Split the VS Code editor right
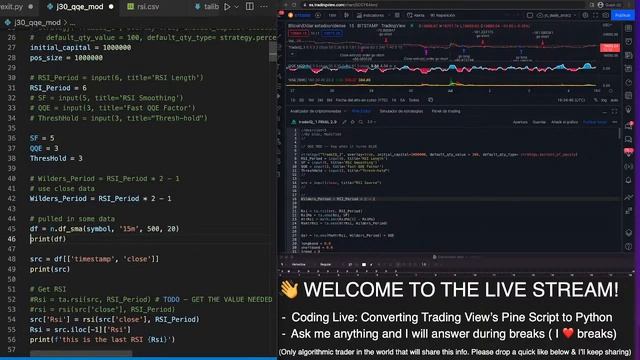Image resolution: width=640 pixels, height=360 pixels. (x=249, y=7)
